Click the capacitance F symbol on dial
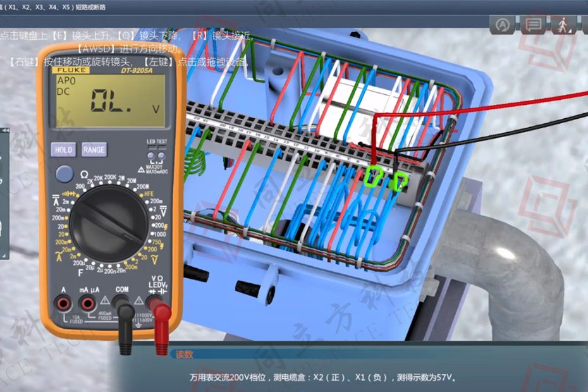The height and width of the screenshot is (392, 588). pyautogui.click(x=80, y=273)
